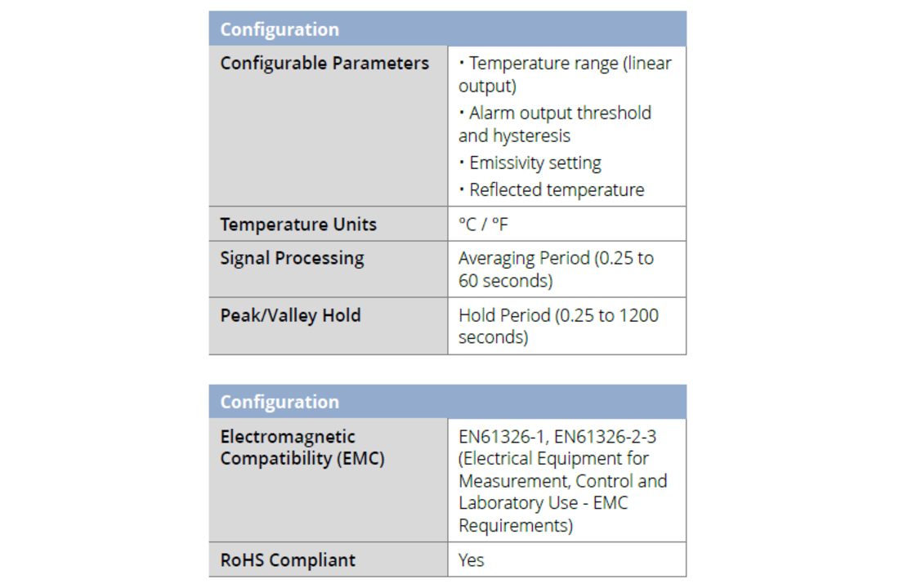
Task: Select the RoHS Compliant label
Action: pos(288,560)
